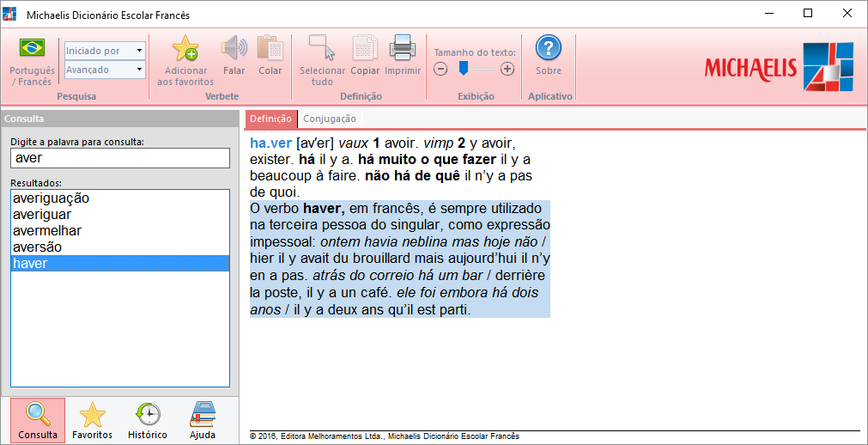The image size is (868, 445).
Task: Open the Ajuda books panel
Action: [x=203, y=420]
